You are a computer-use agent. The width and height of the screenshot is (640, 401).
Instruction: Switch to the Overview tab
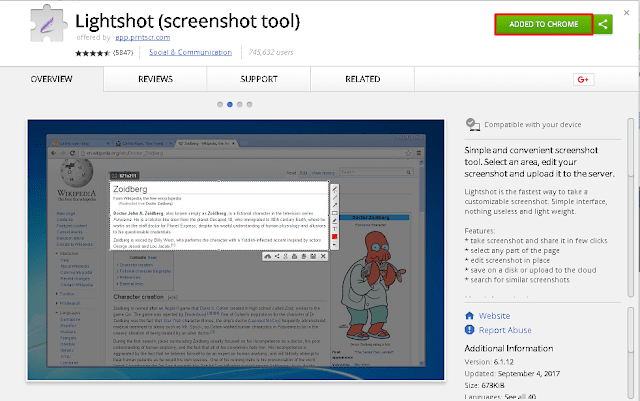click(51, 79)
